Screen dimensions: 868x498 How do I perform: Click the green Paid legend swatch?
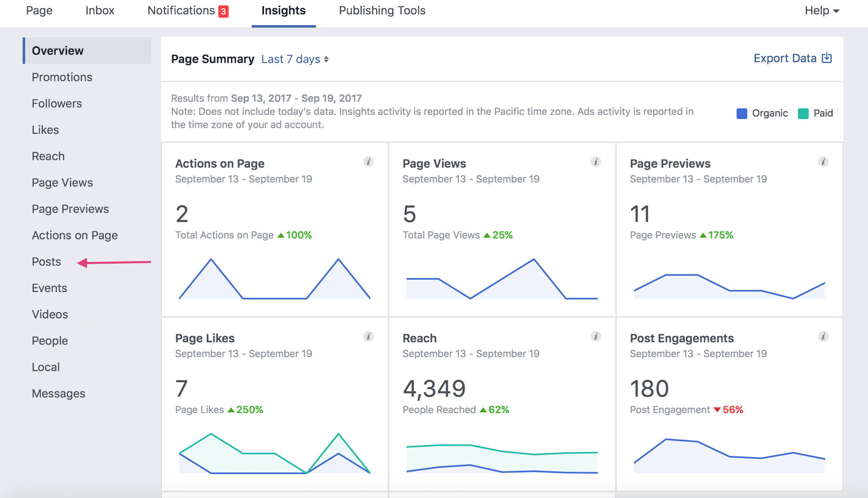click(x=803, y=113)
